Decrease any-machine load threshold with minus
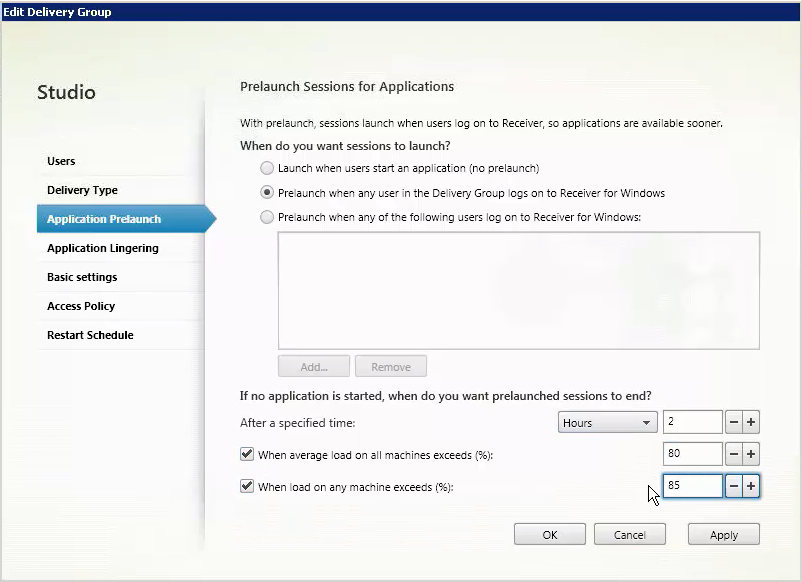The height and width of the screenshot is (582, 801). click(734, 486)
